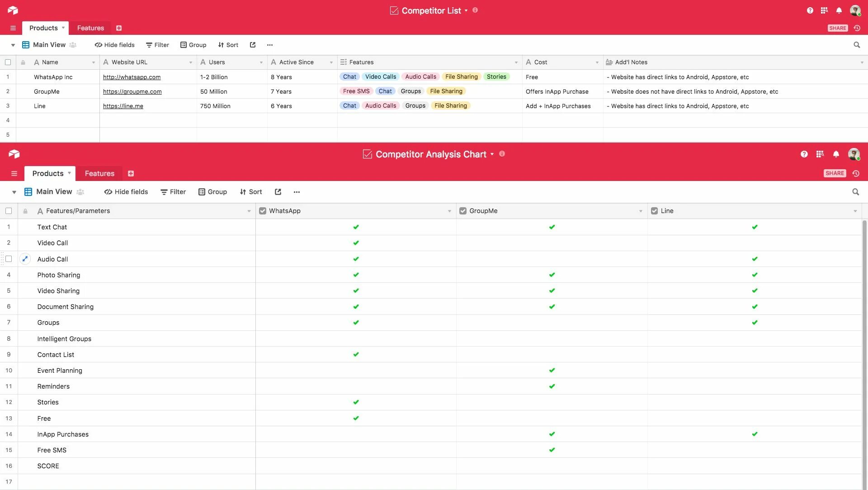Select Products tab in Competitor Analysis Chart
Viewport: 868px width, 490px height.
coord(50,173)
